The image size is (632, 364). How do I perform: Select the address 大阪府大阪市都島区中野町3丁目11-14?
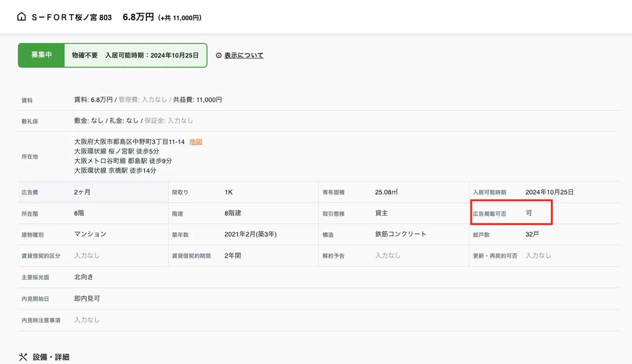130,142
